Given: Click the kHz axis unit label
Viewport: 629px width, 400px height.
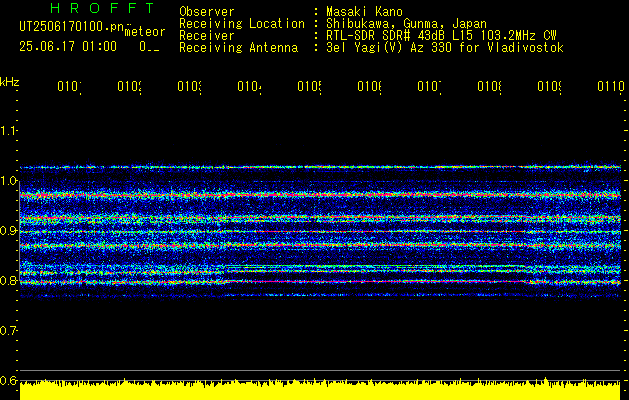Looking at the screenshot, I should [10, 82].
